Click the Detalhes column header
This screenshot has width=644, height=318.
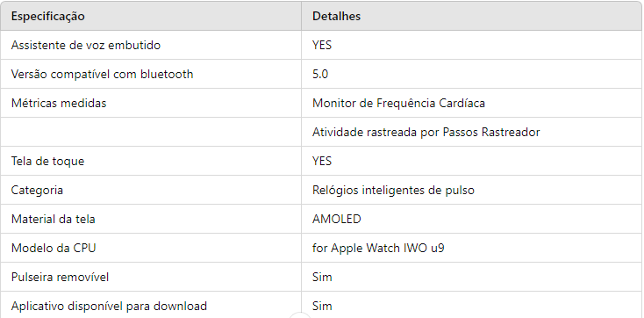(x=471, y=16)
